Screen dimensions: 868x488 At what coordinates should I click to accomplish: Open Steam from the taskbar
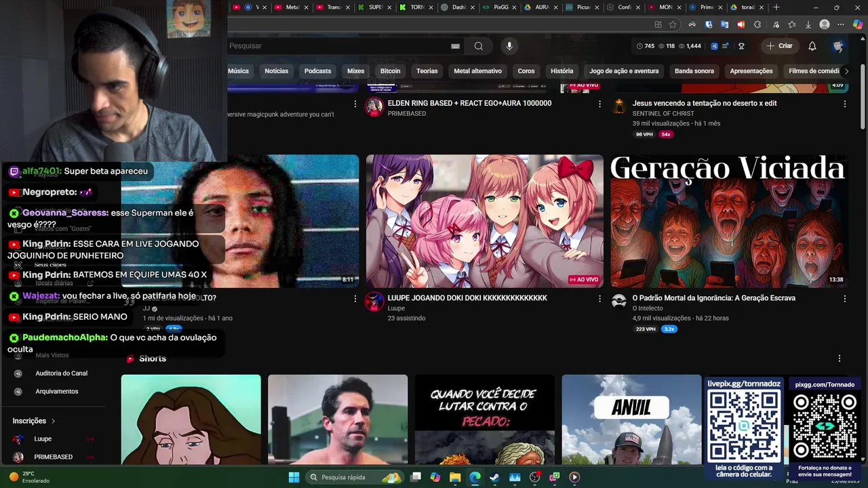[x=494, y=477]
